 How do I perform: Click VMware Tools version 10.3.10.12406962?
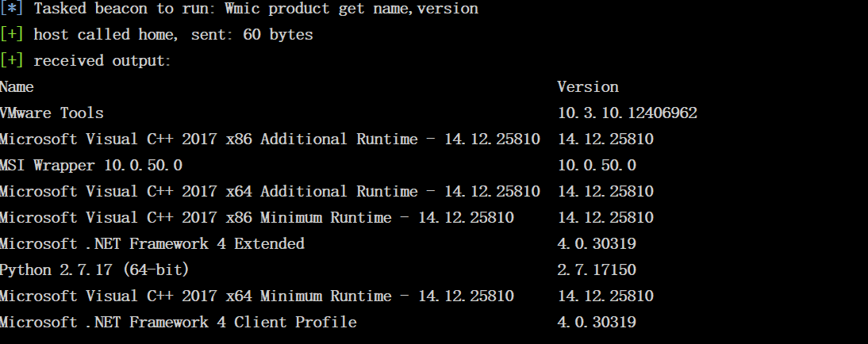[x=627, y=113]
